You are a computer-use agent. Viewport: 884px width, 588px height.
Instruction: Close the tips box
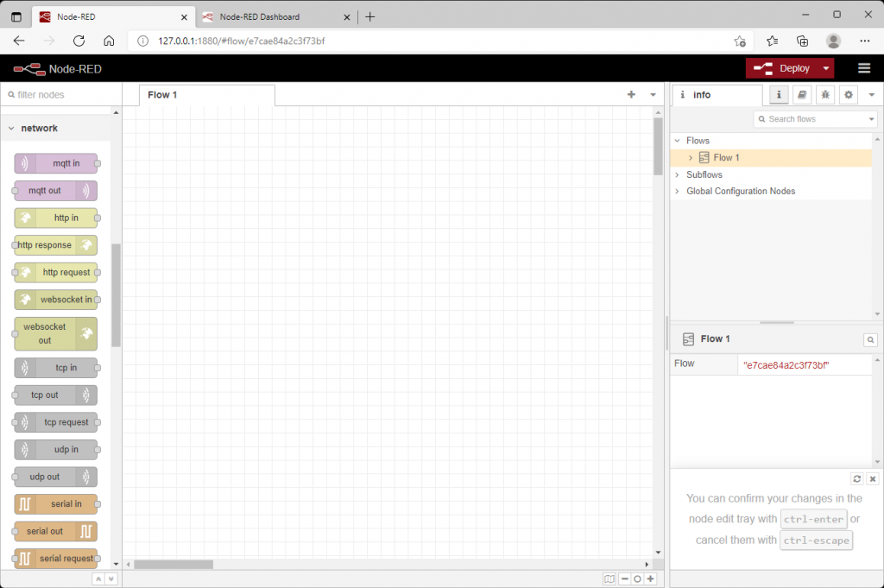click(873, 478)
